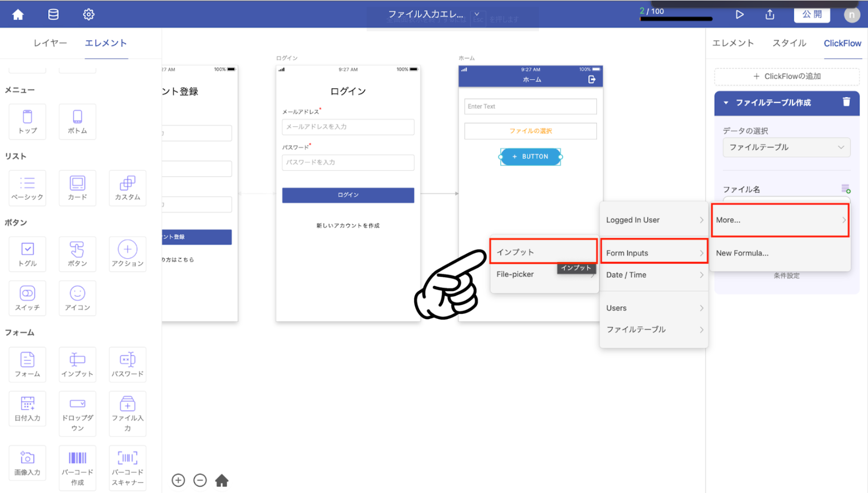
Task: Select インプット from the submenu
Action: [543, 252]
